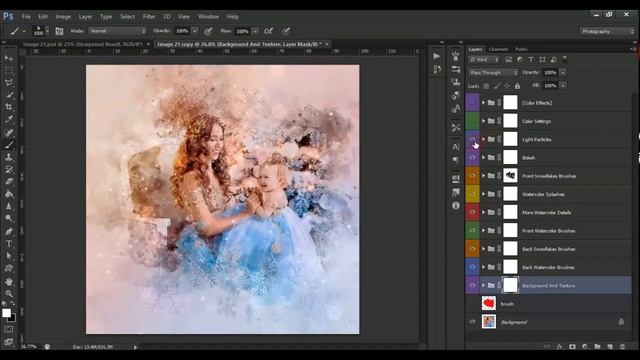Select the Eraser tool
The height and width of the screenshot is (360, 640).
(9, 182)
